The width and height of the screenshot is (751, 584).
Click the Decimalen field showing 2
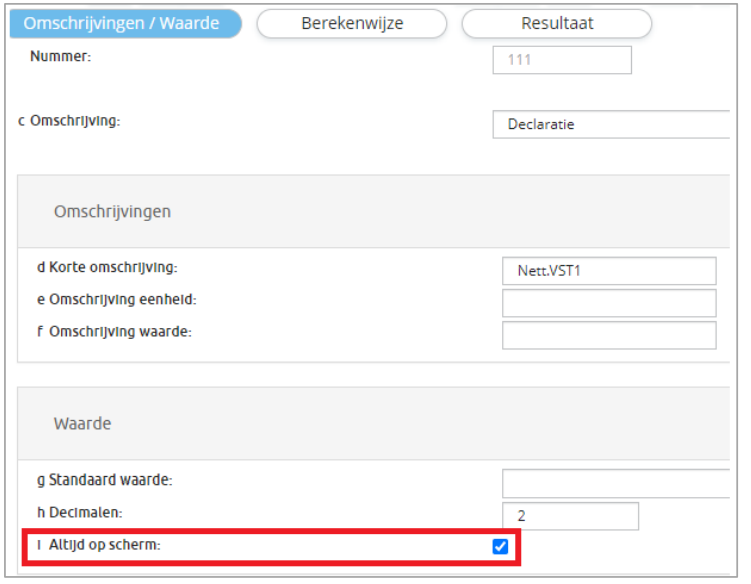(570, 516)
